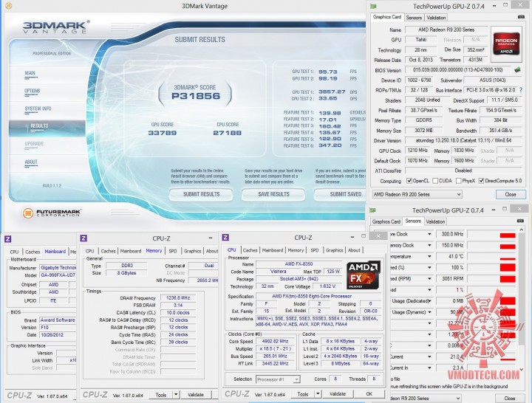
Task: Open MAIN section in 3DMark Vantage
Action: (x=30, y=73)
